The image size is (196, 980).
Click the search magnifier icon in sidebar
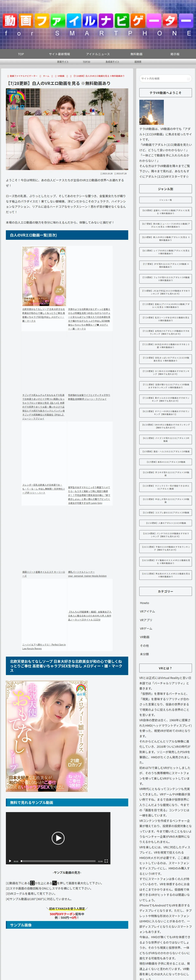188,78
